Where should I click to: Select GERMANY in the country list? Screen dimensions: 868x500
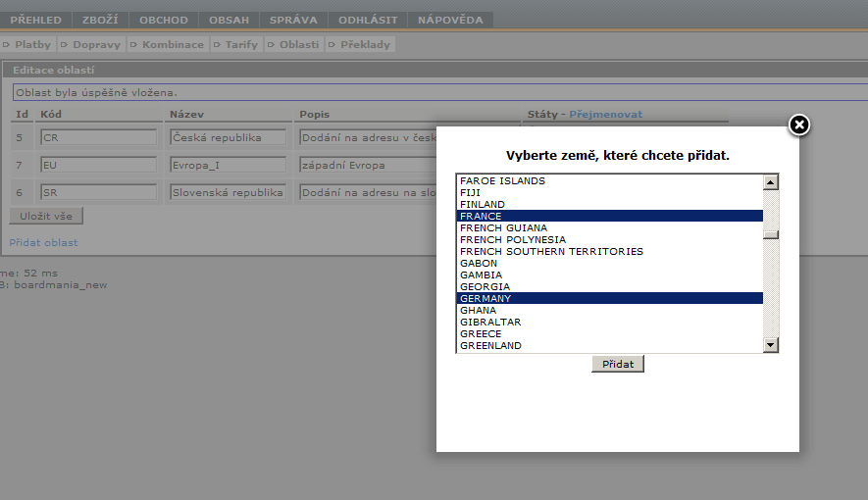coord(609,298)
